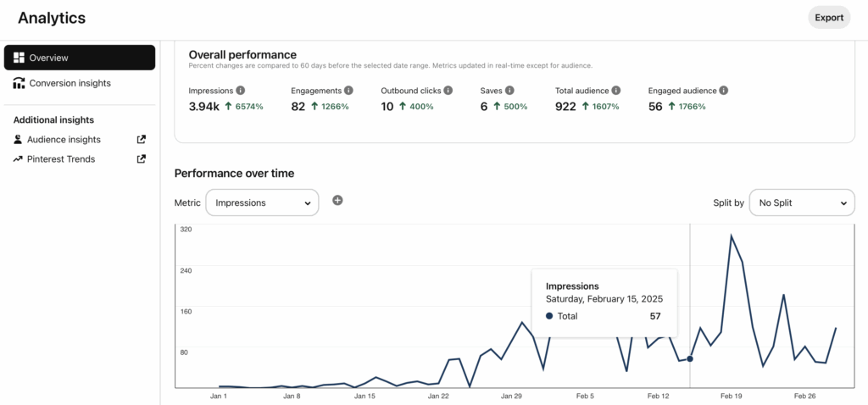Click Engaged audience info icon

(x=724, y=90)
